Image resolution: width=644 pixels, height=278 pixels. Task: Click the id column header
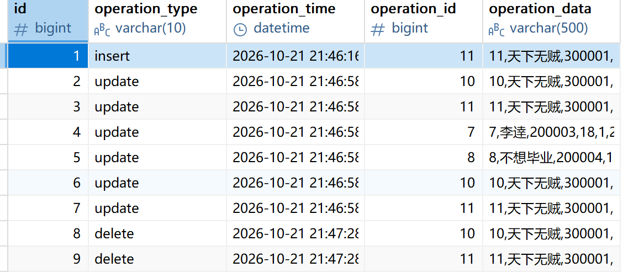coord(48,20)
